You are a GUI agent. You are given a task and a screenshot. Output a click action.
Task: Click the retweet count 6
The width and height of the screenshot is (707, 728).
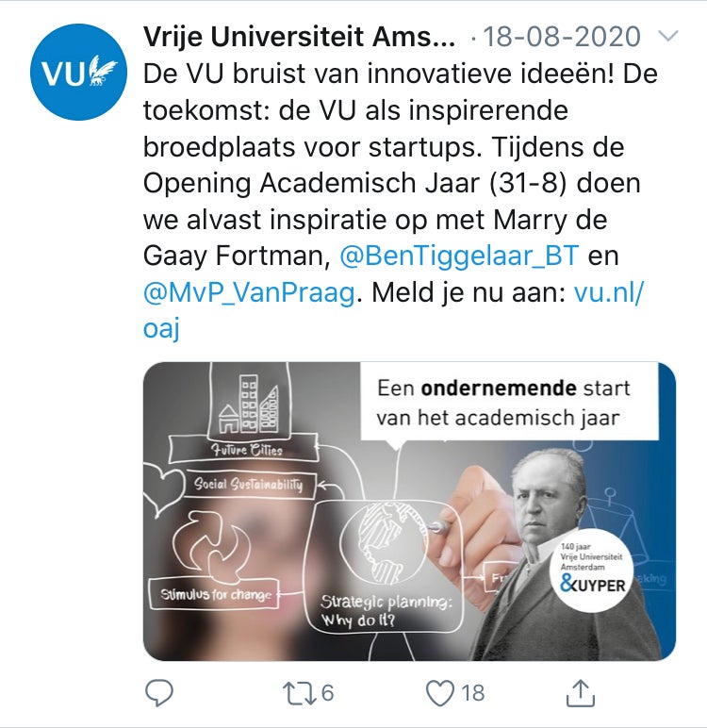click(x=327, y=693)
